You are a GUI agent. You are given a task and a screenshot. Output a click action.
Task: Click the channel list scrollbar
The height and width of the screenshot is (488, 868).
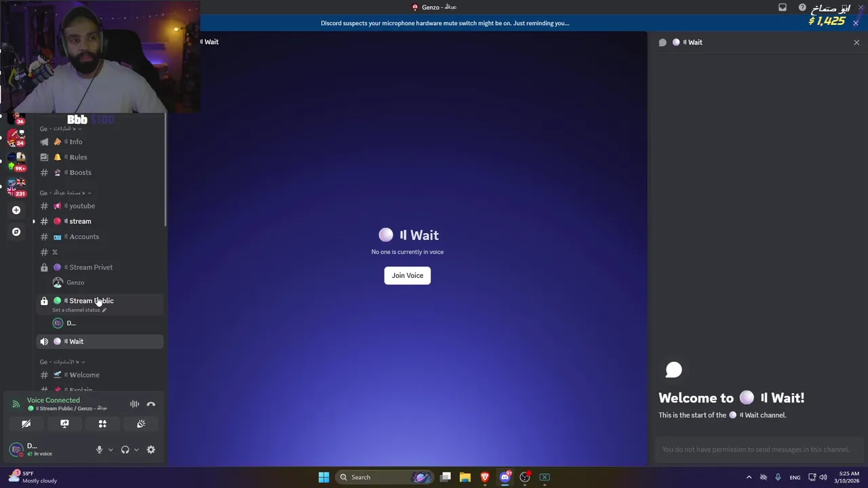[x=165, y=169]
